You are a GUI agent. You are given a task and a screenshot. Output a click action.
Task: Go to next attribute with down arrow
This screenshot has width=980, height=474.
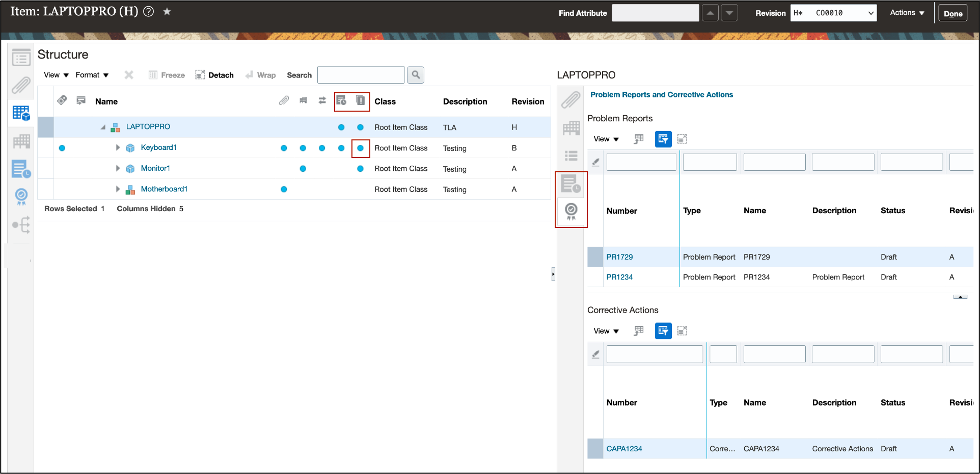729,13
